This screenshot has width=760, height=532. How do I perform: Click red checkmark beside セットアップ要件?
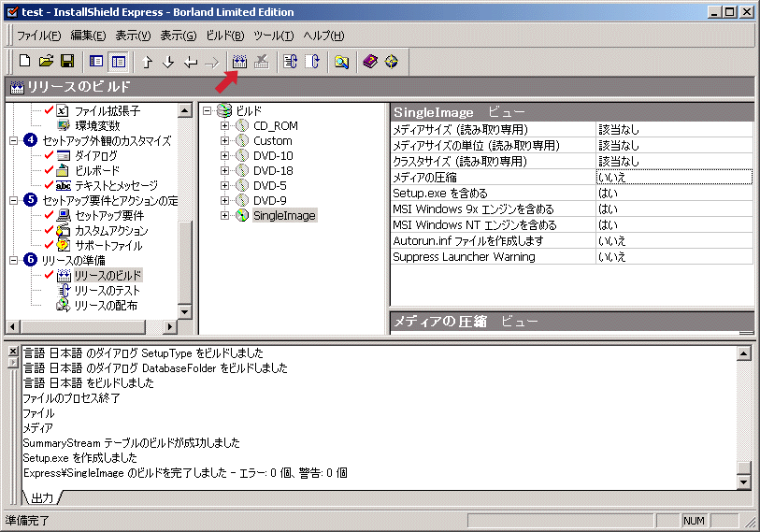[49, 215]
